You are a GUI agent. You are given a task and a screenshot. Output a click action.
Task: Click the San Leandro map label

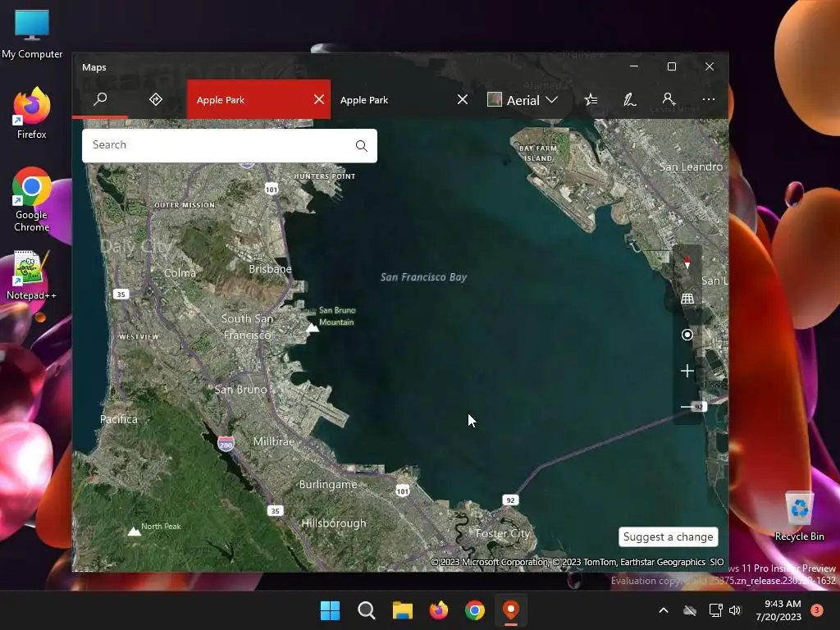point(691,167)
